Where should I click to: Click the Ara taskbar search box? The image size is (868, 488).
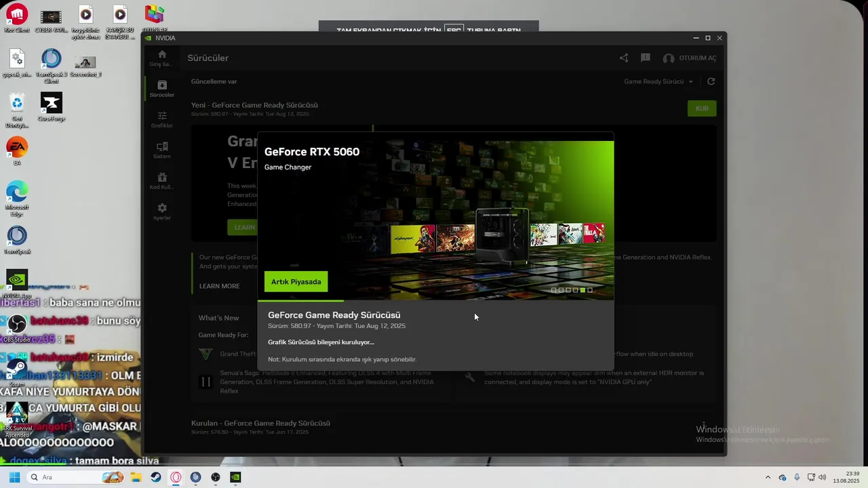(x=75, y=477)
